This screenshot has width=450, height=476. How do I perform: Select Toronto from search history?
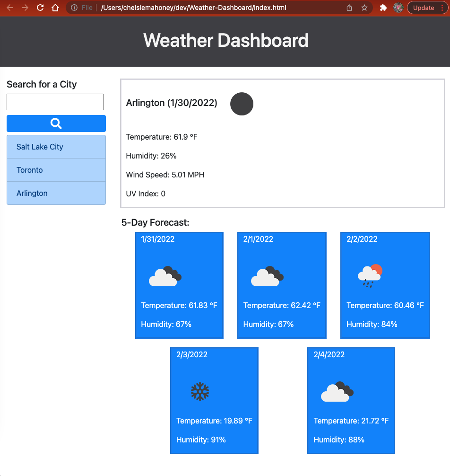56,170
